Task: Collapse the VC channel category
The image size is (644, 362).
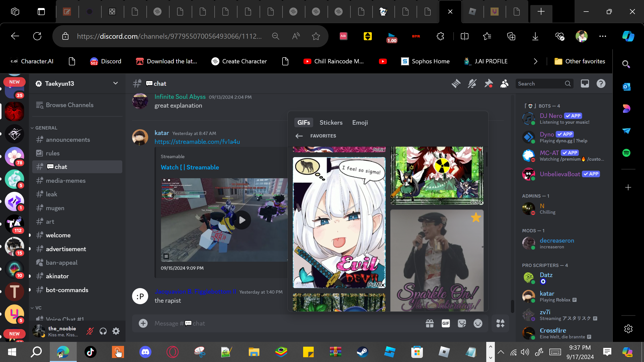Action: (38, 308)
